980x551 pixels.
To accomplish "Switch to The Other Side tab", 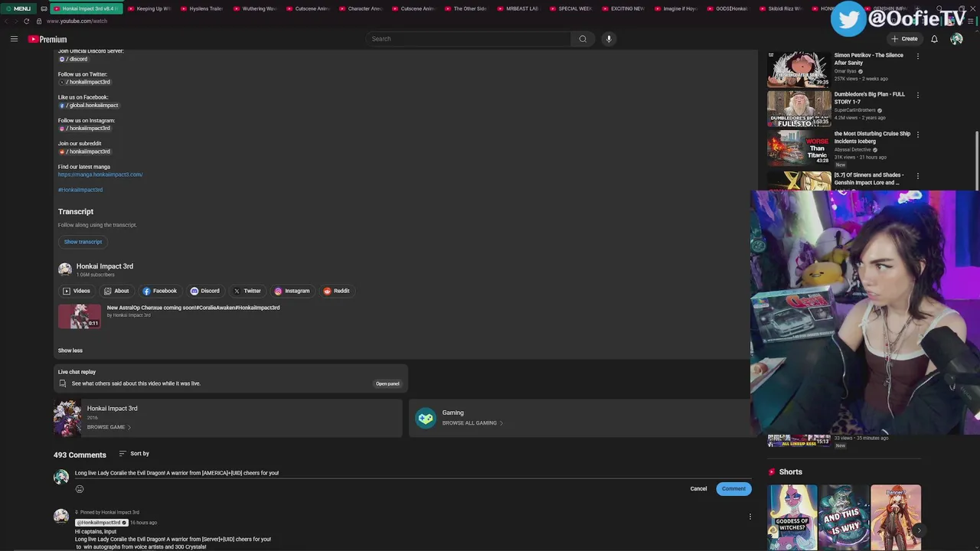I will (465, 8).
